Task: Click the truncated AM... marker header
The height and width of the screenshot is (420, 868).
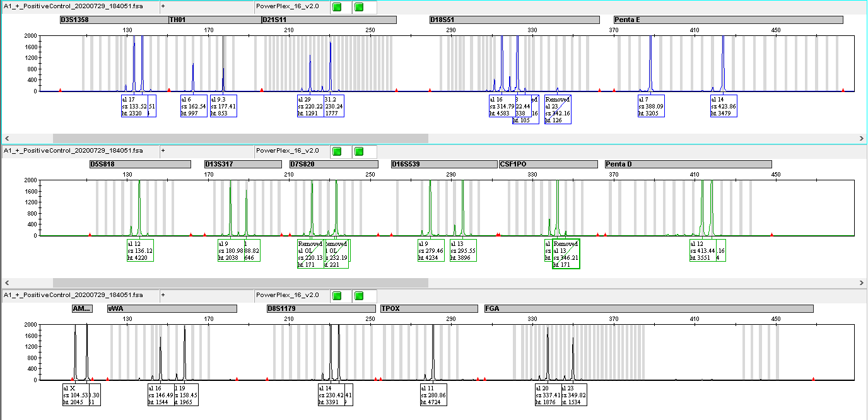Action: (82, 309)
